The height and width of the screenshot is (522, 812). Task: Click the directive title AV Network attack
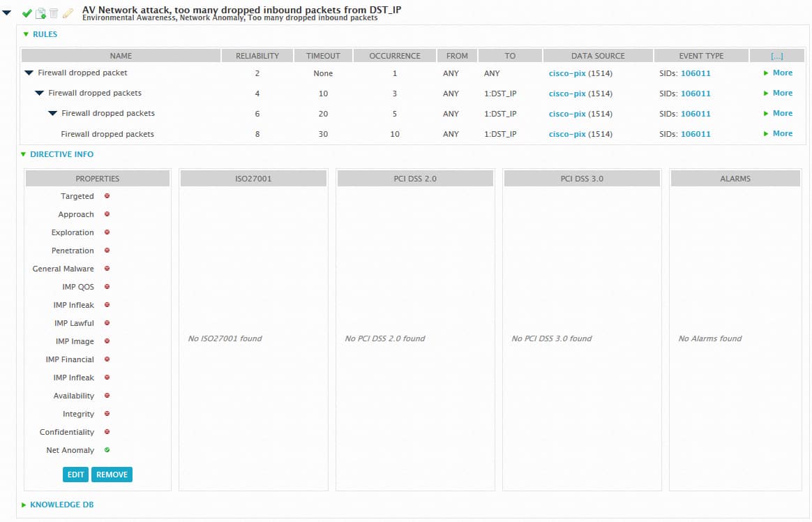click(241, 9)
